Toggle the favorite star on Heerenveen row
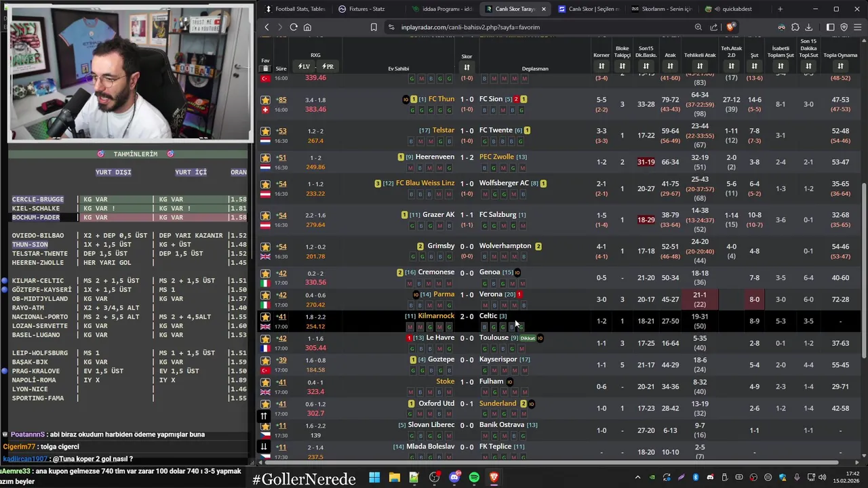The width and height of the screenshot is (868, 488). [x=265, y=157]
